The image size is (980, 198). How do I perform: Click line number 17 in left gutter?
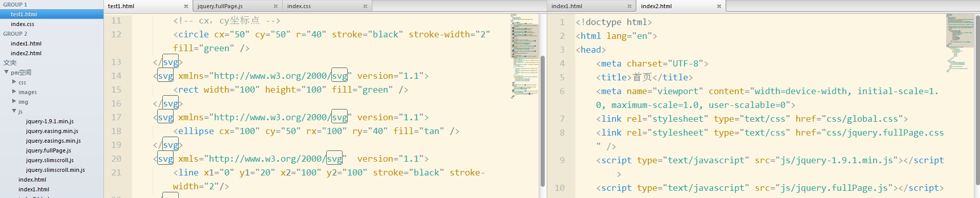tap(116, 117)
